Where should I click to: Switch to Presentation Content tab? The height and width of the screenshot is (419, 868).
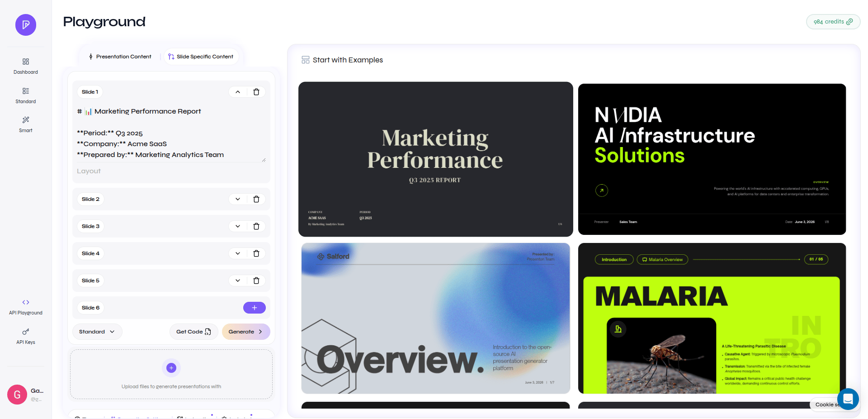click(x=120, y=57)
